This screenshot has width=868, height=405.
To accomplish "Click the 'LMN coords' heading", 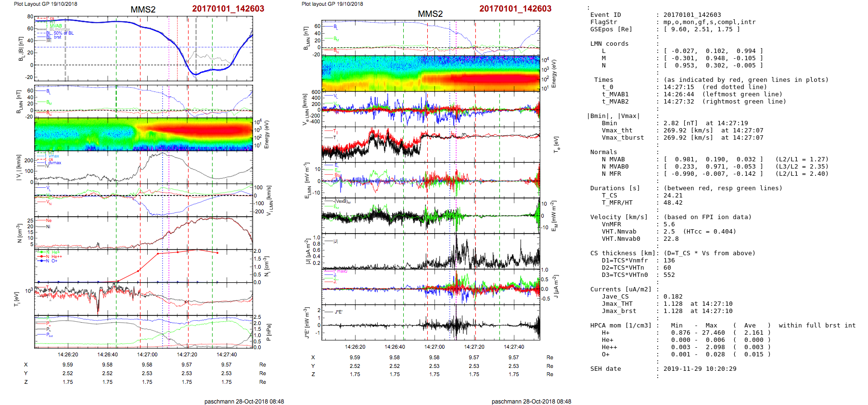I will [x=609, y=44].
